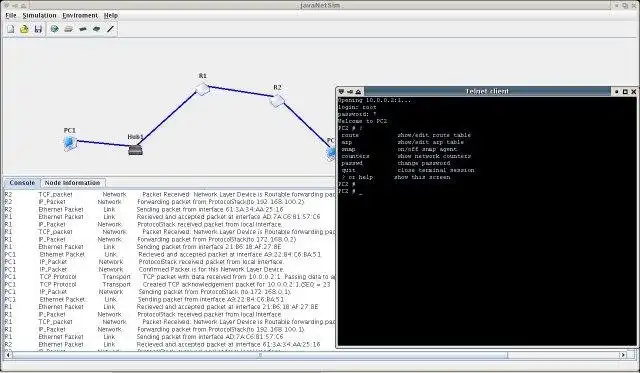The height and width of the screenshot is (373, 640).
Task: Click 'show network counters' help line
Action: coord(434,156)
